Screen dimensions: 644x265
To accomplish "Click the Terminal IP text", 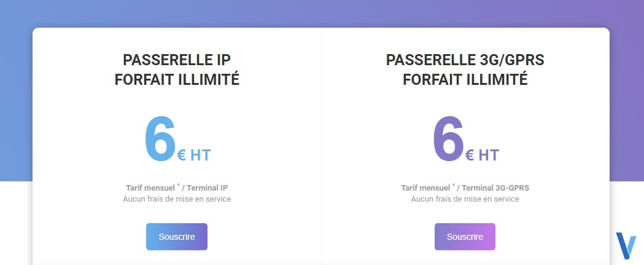I will [x=208, y=188].
